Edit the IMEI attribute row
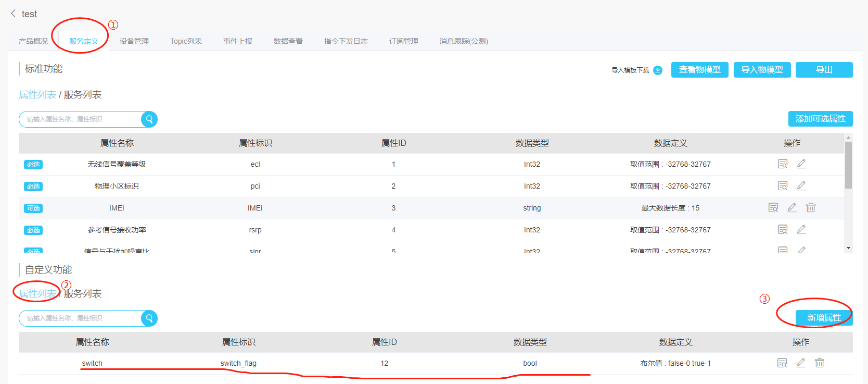Screen dimensions: 868x384 (792, 208)
